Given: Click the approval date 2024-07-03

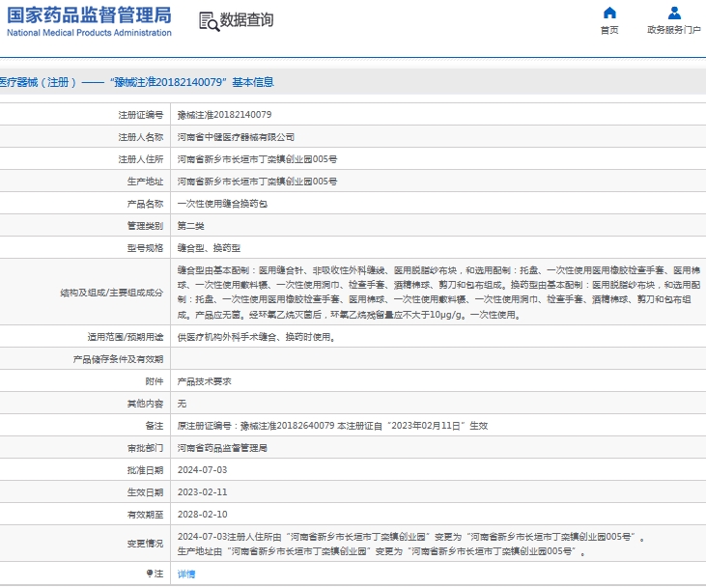Looking at the screenshot, I should 202,470.
